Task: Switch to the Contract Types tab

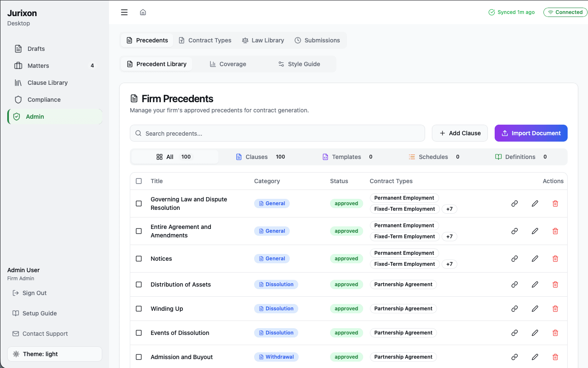Action: point(205,40)
